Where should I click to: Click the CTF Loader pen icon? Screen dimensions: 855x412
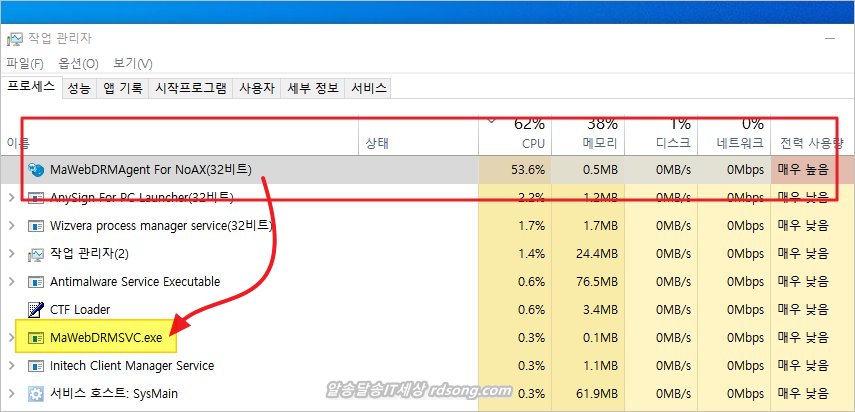point(36,309)
